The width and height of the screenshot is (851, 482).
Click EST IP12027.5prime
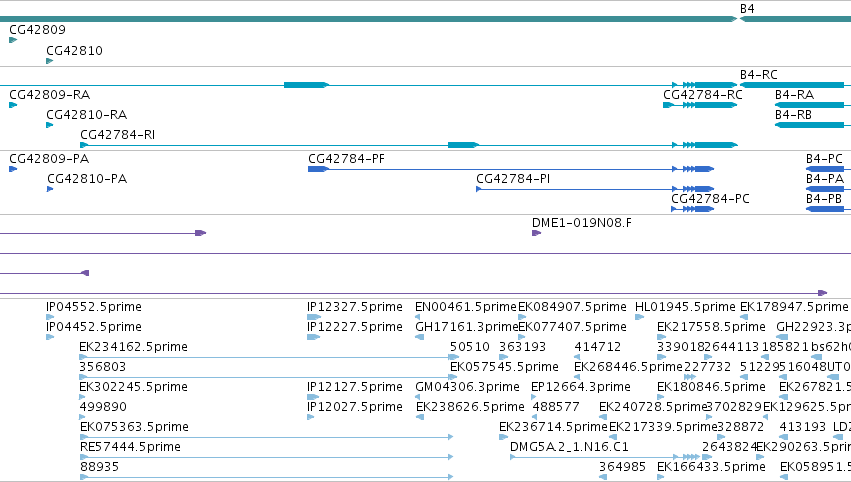[355, 407]
